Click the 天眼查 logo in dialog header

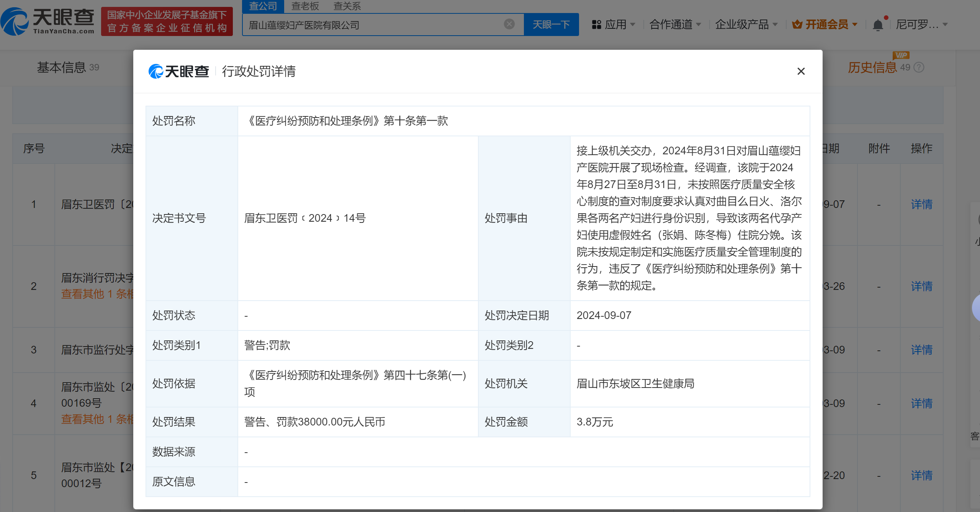[x=179, y=71]
